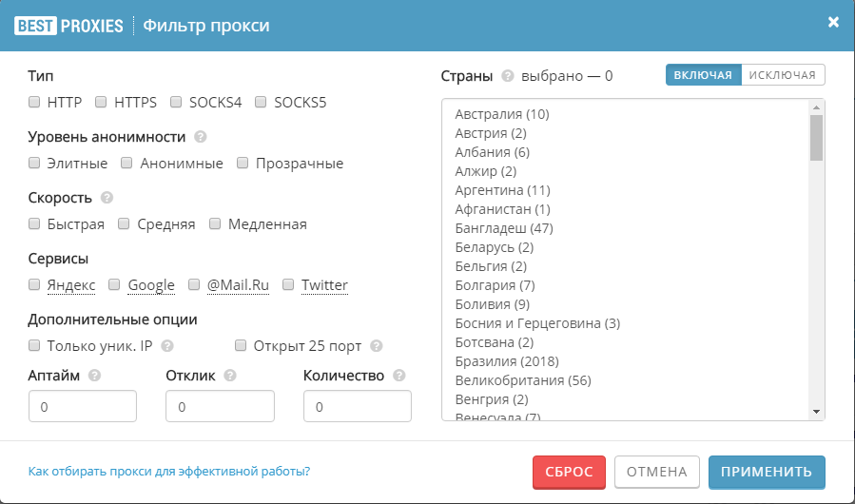Focus the Количество input field

coord(358,406)
